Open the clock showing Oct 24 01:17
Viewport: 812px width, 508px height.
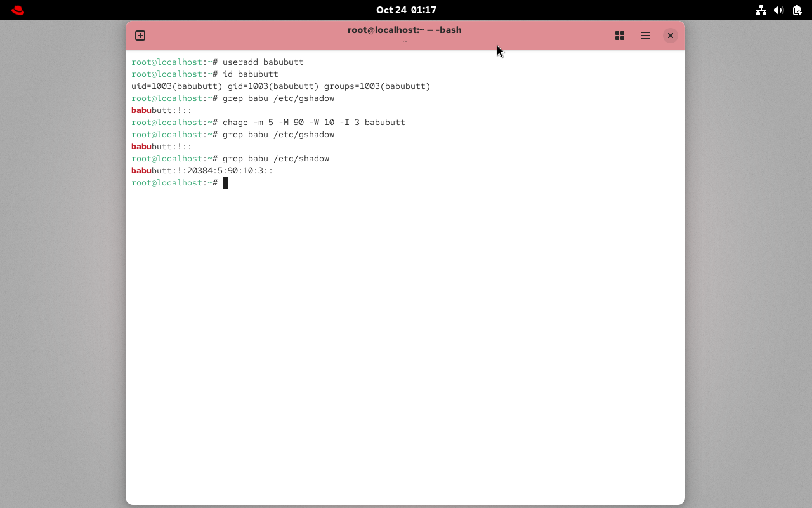[406, 10]
